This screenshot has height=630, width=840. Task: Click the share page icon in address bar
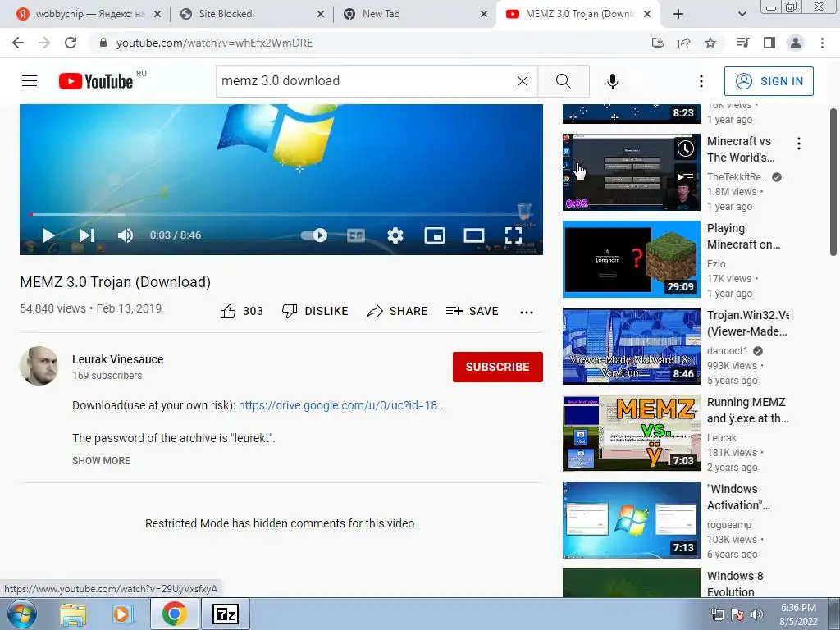(684, 43)
